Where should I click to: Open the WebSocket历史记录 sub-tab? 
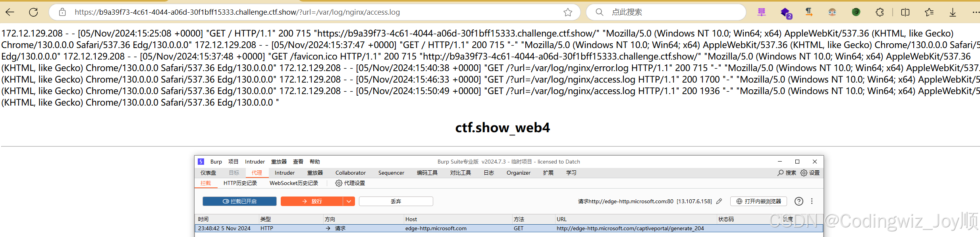[x=294, y=183]
